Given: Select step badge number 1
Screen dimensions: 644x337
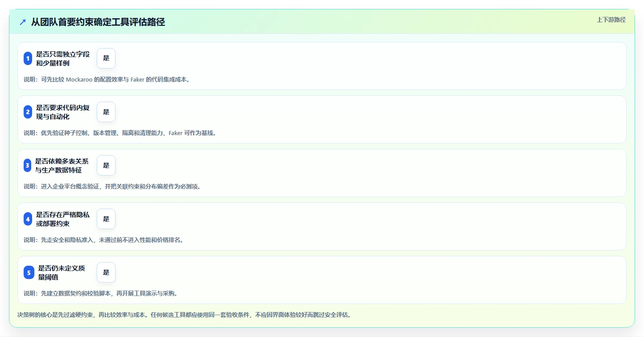Looking at the screenshot, I should pyautogui.click(x=28, y=58).
